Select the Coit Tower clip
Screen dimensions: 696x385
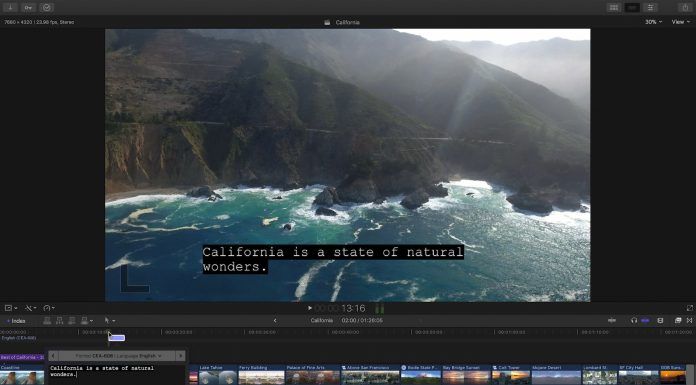(x=511, y=374)
